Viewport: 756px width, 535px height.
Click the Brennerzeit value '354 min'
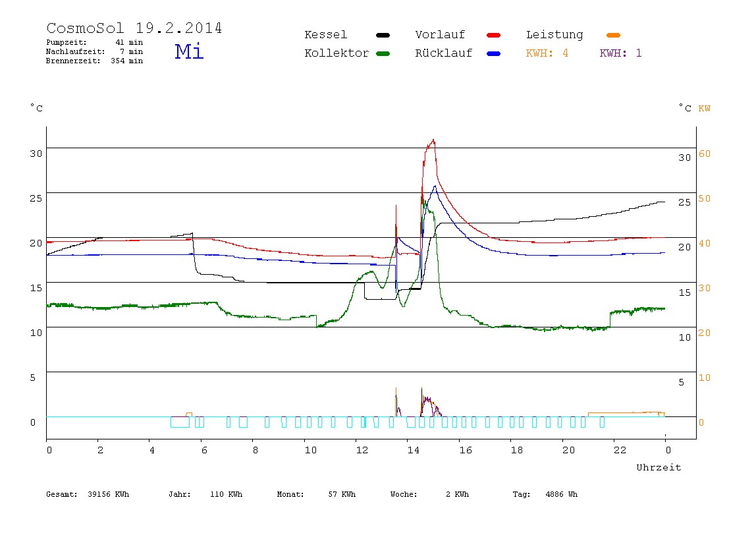[127, 61]
